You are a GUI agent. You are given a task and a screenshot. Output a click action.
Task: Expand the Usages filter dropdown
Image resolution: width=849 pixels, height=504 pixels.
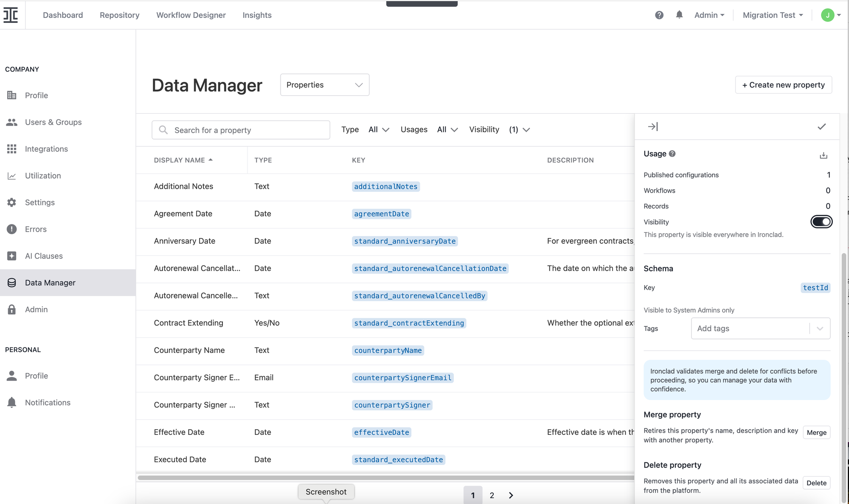[x=447, y=129]
